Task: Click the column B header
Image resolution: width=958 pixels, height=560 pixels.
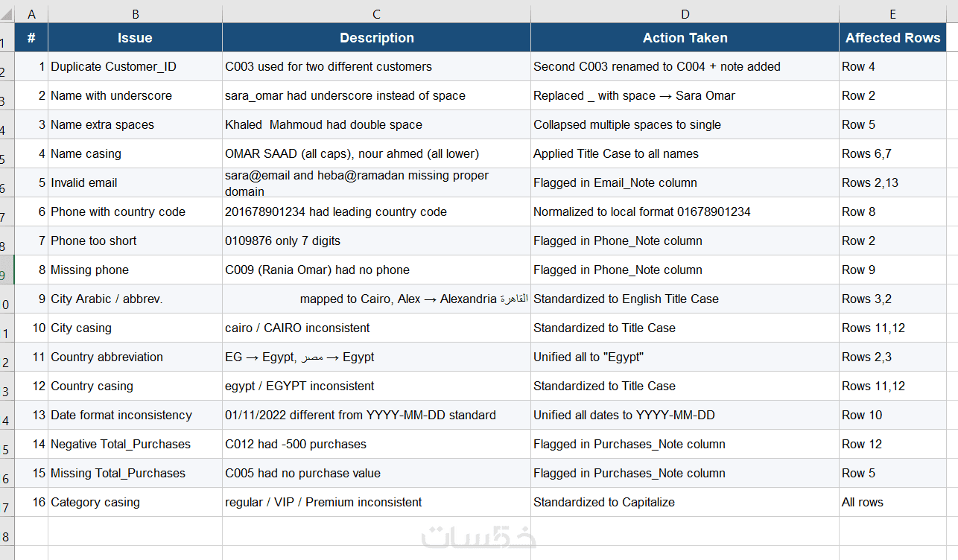Action: tap(135, 13)
